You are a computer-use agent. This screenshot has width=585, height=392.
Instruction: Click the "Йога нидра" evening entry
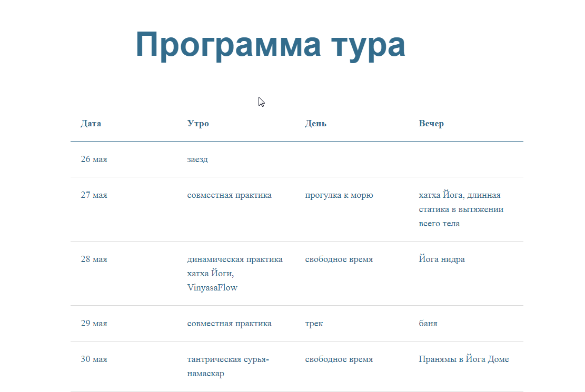pyautogui.click(x=442, y=259)
